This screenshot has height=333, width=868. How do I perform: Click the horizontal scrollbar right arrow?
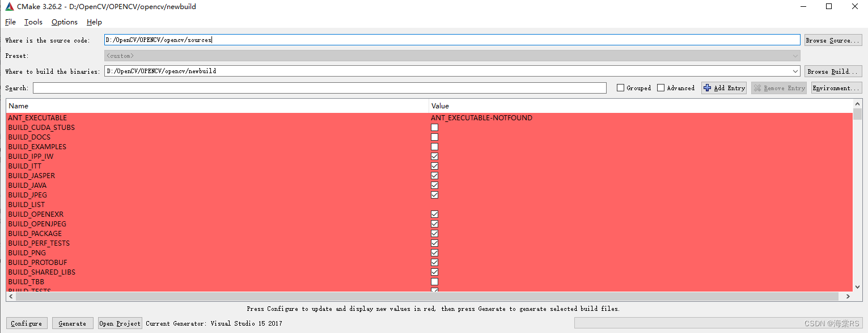848,296
